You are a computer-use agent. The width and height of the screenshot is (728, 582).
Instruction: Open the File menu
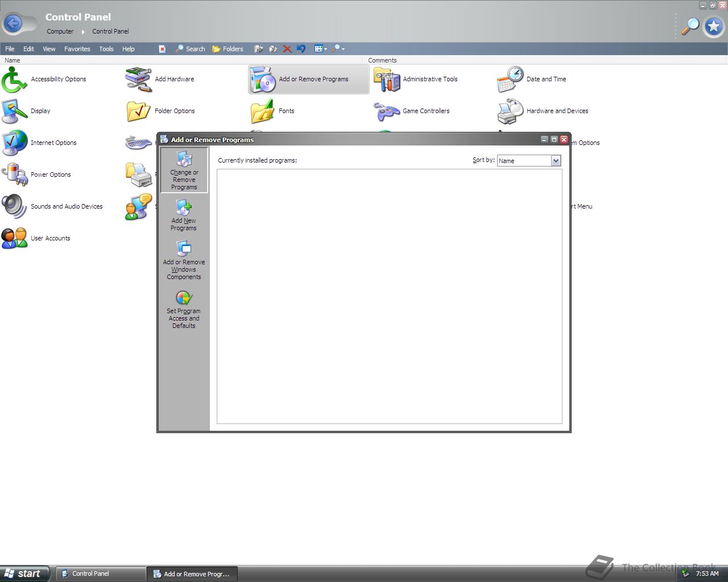coord(10,49)
